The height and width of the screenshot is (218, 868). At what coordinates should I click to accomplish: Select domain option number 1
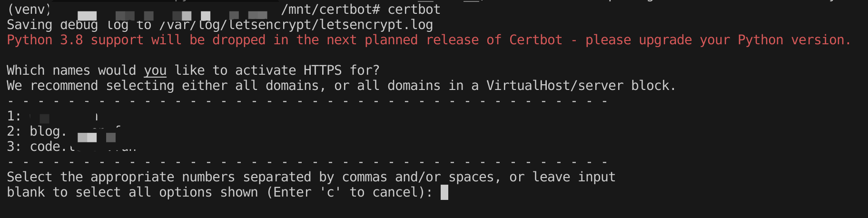(13, 116)
